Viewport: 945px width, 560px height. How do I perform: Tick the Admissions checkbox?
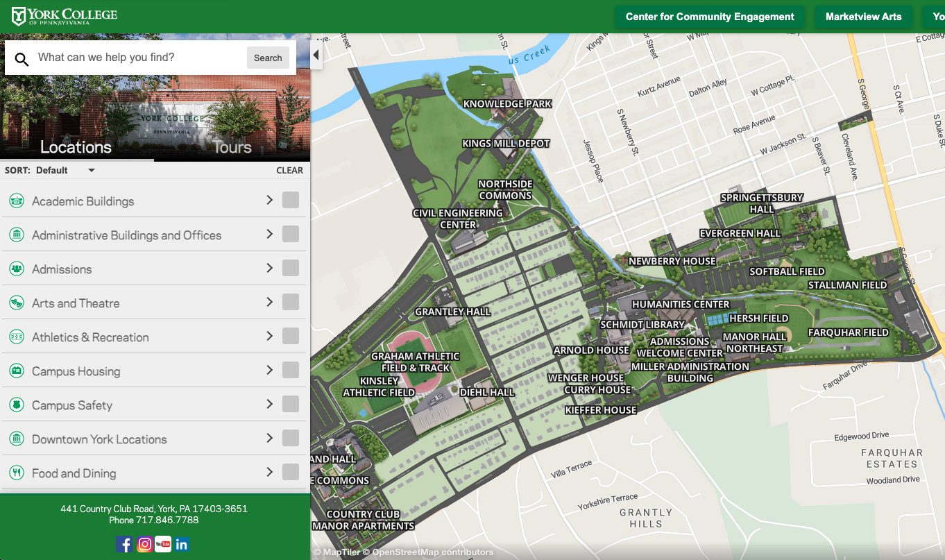pos(291,268)
